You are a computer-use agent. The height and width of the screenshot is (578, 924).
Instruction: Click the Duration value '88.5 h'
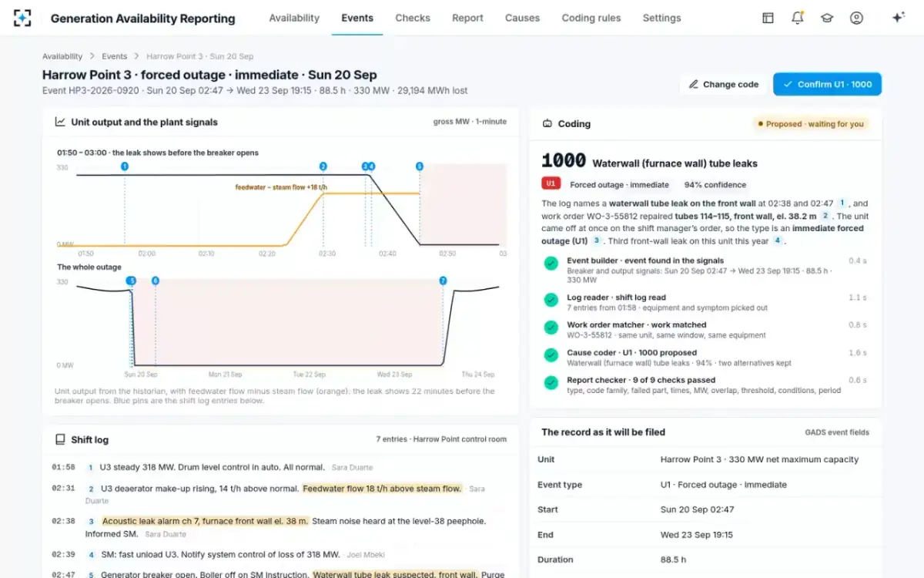673,560
